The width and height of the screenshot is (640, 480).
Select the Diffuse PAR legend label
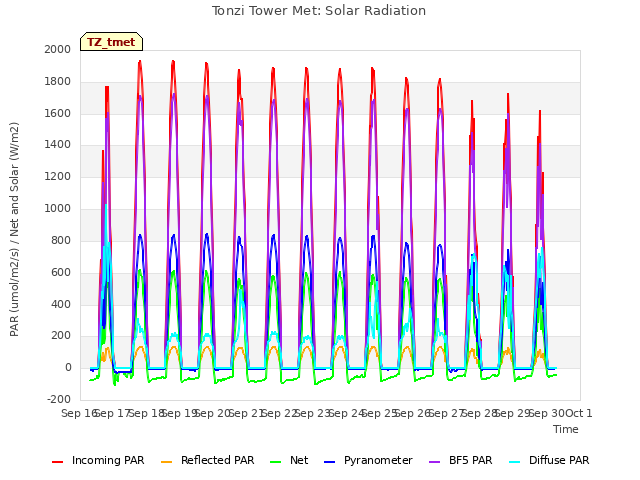tap(559, 460)
